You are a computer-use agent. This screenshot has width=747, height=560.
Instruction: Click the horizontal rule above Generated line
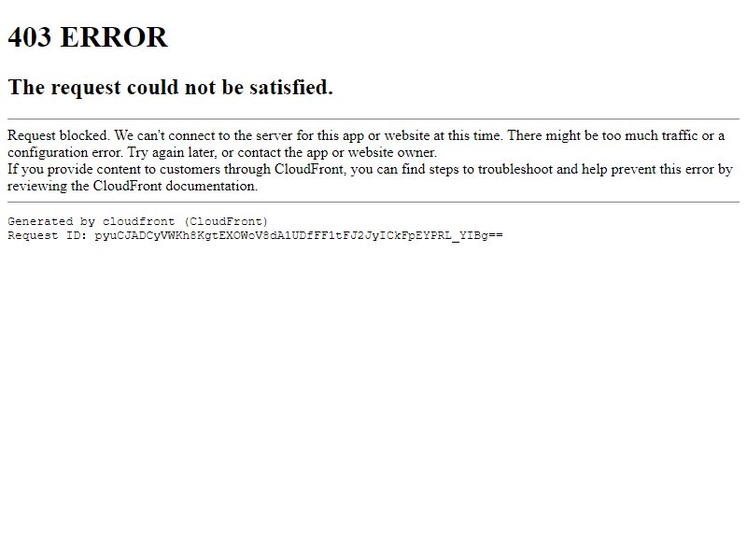pyautogui.click(x=373, y=202)
